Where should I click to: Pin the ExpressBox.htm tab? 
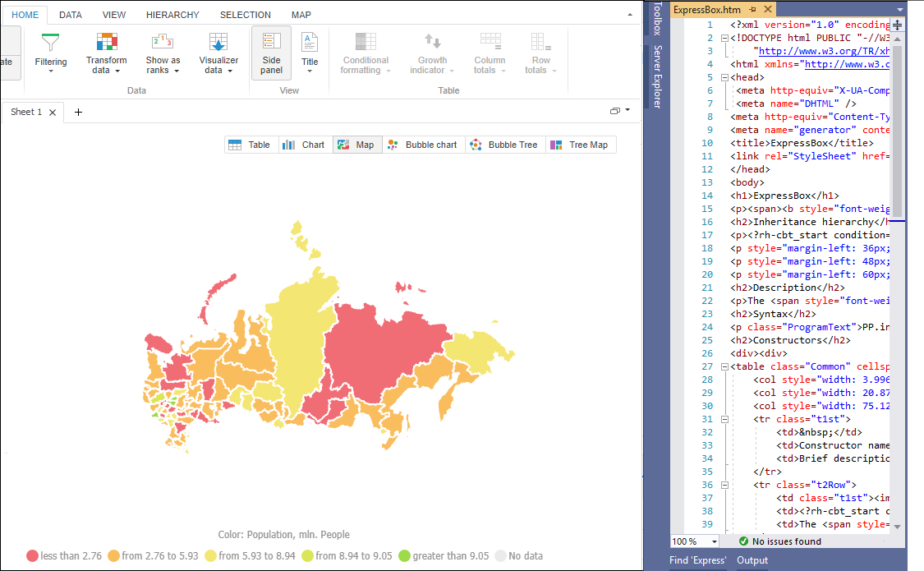pos(753,10)
